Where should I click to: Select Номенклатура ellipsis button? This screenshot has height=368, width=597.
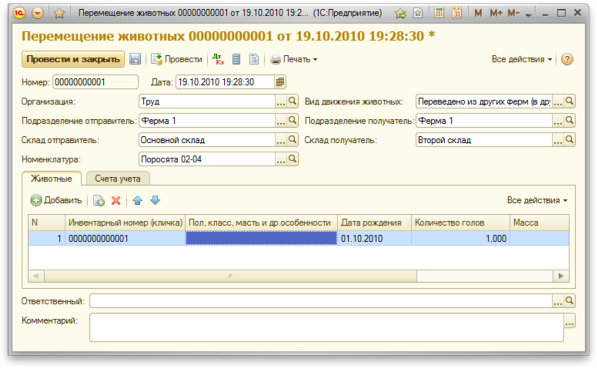281,159
